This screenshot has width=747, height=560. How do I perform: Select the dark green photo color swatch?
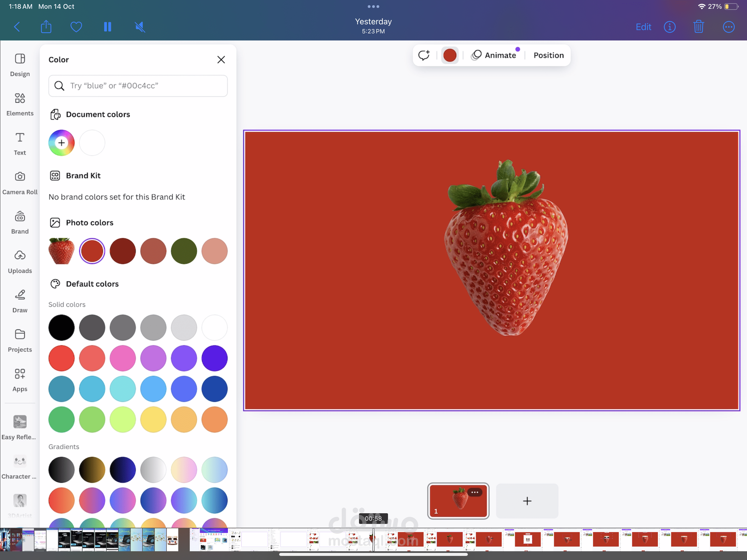(184, 251)
